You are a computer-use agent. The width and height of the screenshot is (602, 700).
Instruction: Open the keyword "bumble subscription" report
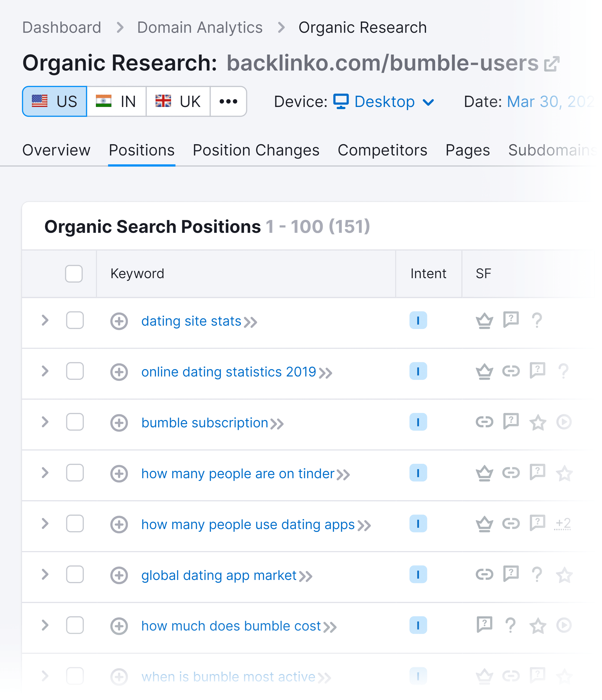point(204,422)
